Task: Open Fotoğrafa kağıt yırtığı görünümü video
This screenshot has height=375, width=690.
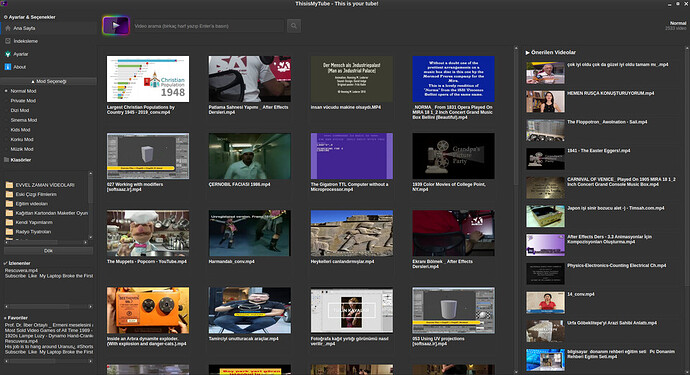Action: [x=352, y=310]
